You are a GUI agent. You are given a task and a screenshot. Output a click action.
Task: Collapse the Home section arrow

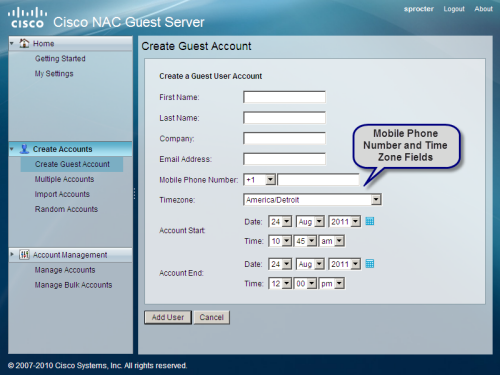coord(12,43)
